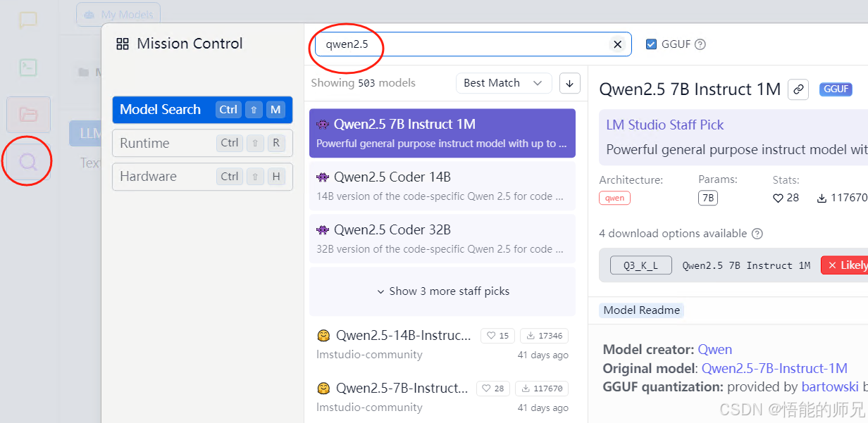This screenshot has height=423, width=868.
Task: Click the 7B params tag
Action: [x=708, y=198]
